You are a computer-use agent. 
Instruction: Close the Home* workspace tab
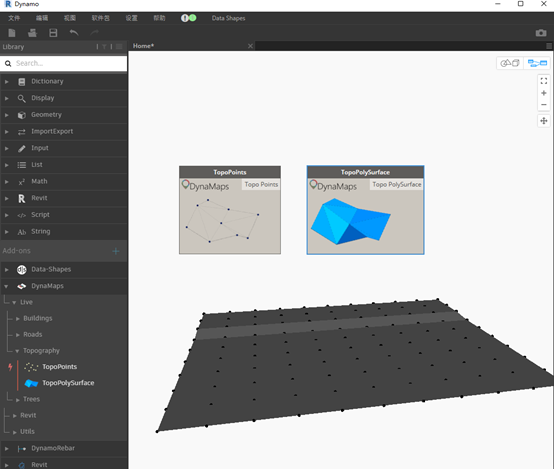pyautogui.click(x=250, y=46)
